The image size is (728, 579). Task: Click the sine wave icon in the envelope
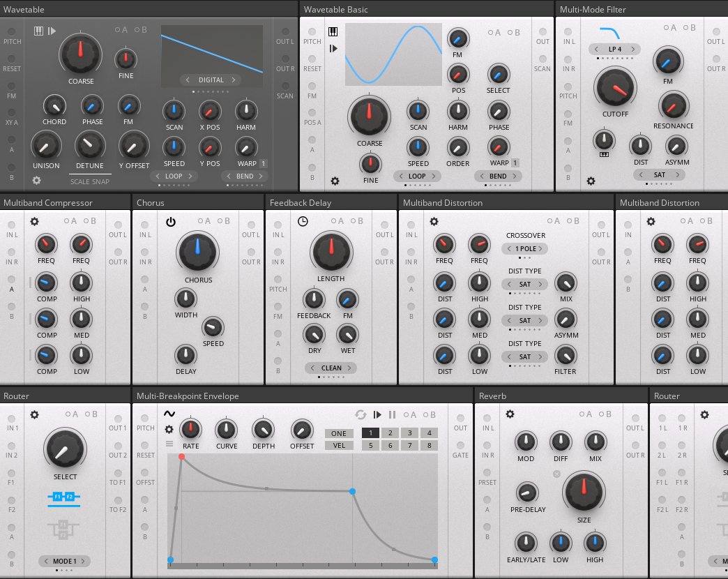[169, 414]
